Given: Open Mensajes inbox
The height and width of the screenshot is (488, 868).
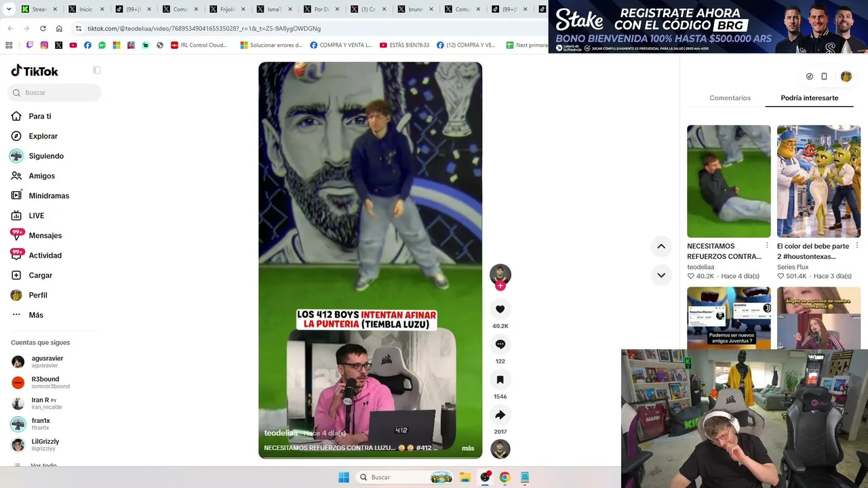Looking at the screenshot, I should pos(37,235).
